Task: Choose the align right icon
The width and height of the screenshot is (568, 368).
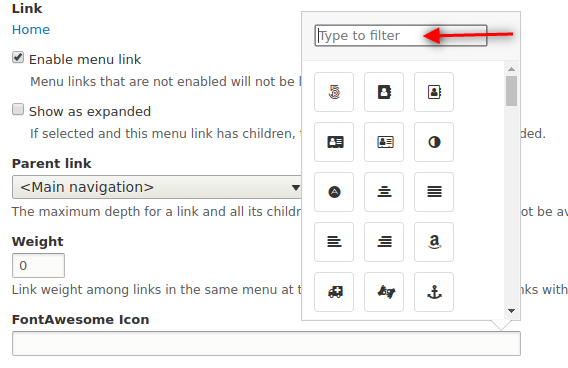Action: pyautogui.click(x=384, y=242)
